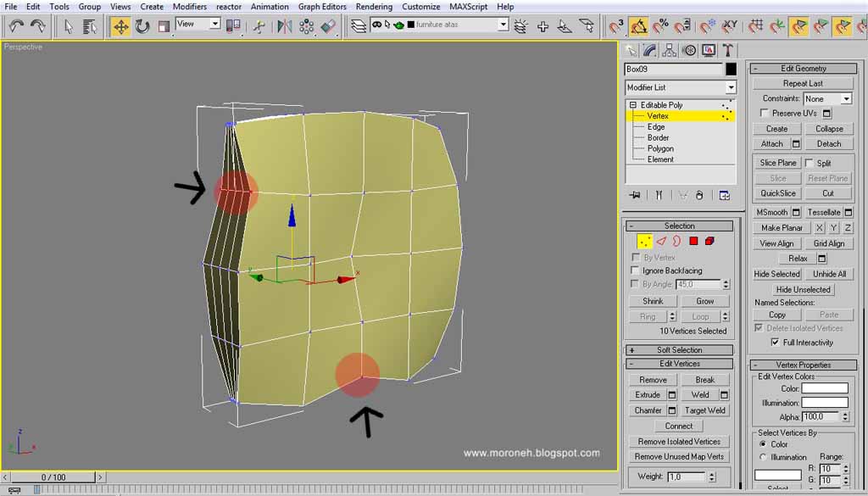Enable the Preserve UVs checkbox

[x=765, y=113]
